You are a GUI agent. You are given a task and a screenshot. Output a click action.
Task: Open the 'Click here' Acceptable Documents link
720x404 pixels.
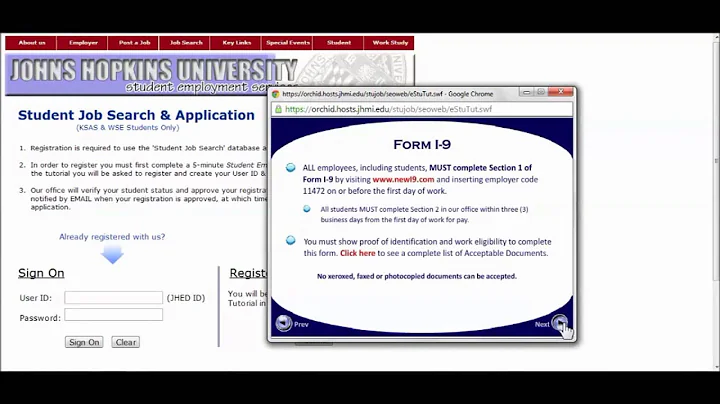[357, 253]
